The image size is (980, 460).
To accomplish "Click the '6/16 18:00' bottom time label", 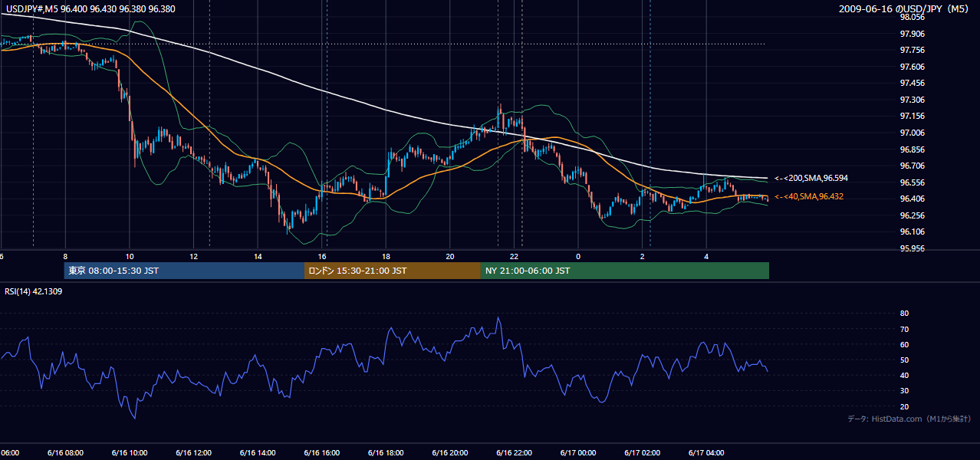I will pos(385,452).
